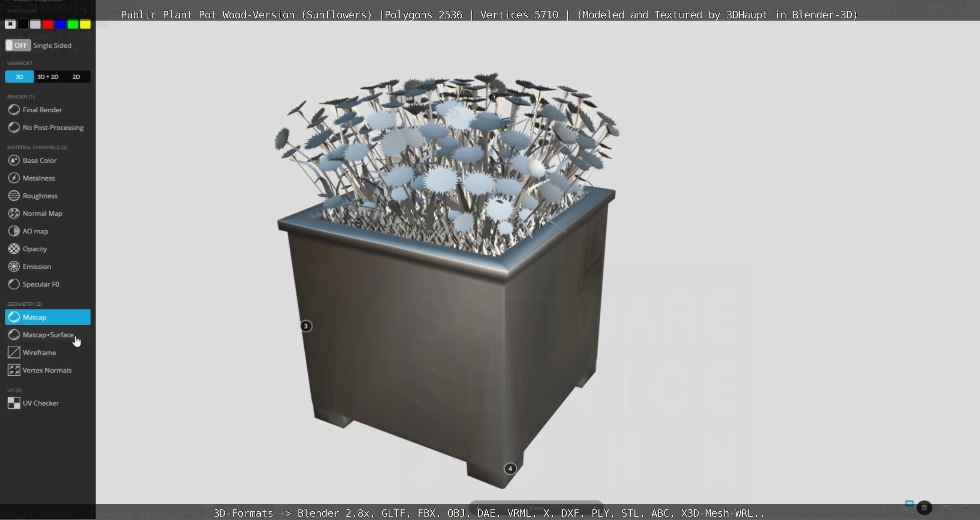Switch geometry view to Matcap
980x520 pixels.
(48, 317)
